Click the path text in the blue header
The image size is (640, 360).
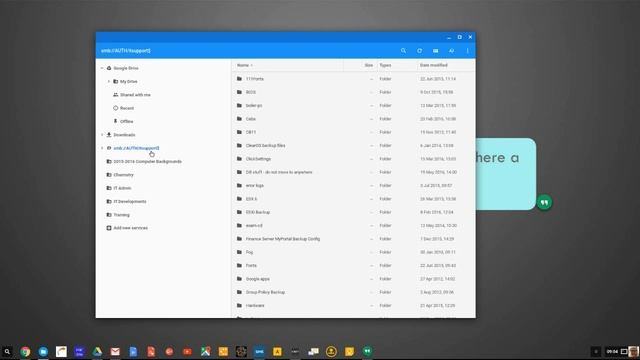tap(126, 51)
